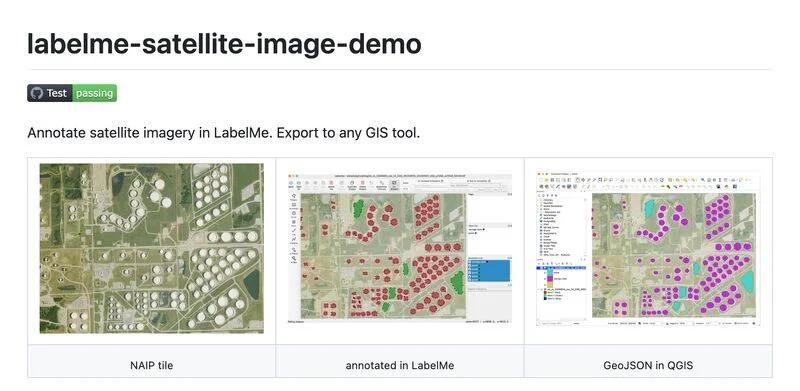Click the 'NAIP tile' caption

152,365
